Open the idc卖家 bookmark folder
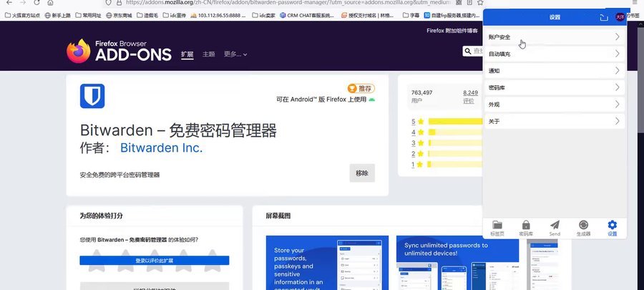Screen dimensions: 644x290 [x=263, y=16]
